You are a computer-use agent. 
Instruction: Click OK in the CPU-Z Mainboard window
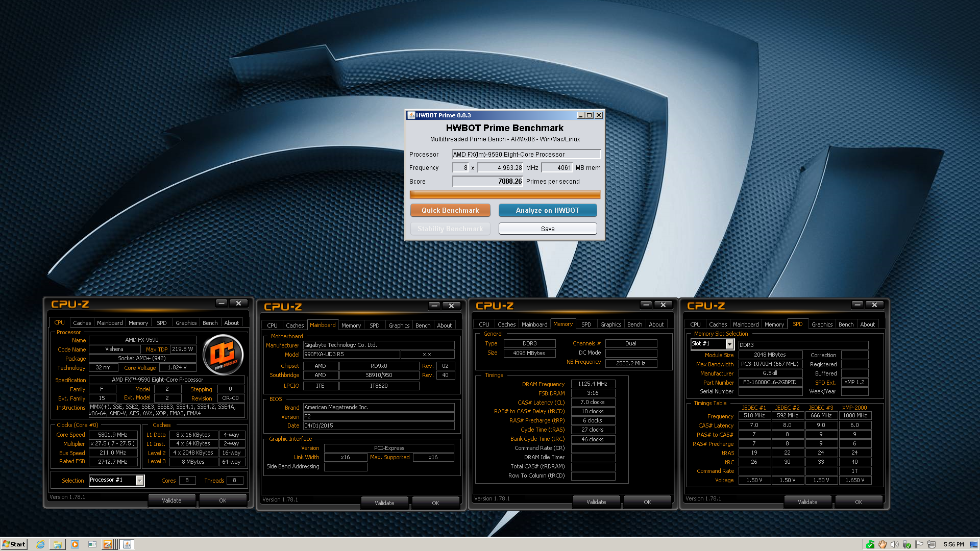435,503
